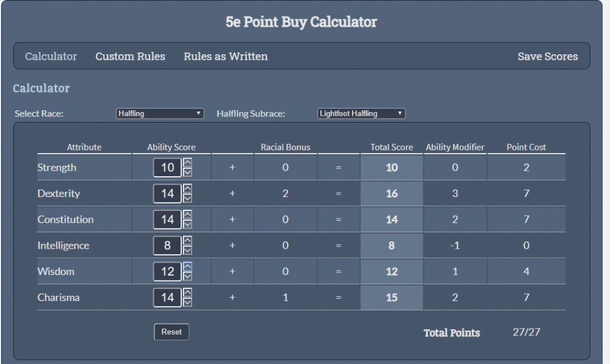The height and width of the screenshot is (364, 610).
Task: Increase the Constitution ability score arrow
Action: click(187, 215)
